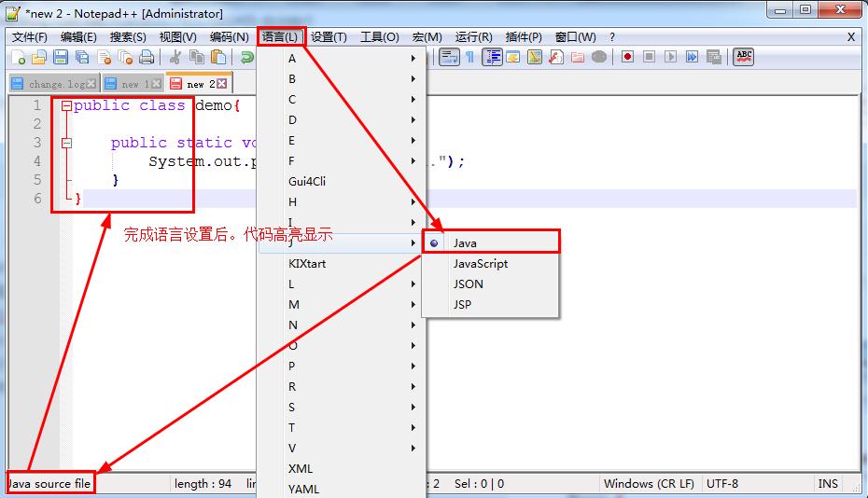Close the new 1 tab with its X
Screen dimensions: 868x498
click(x=157, y=84)
